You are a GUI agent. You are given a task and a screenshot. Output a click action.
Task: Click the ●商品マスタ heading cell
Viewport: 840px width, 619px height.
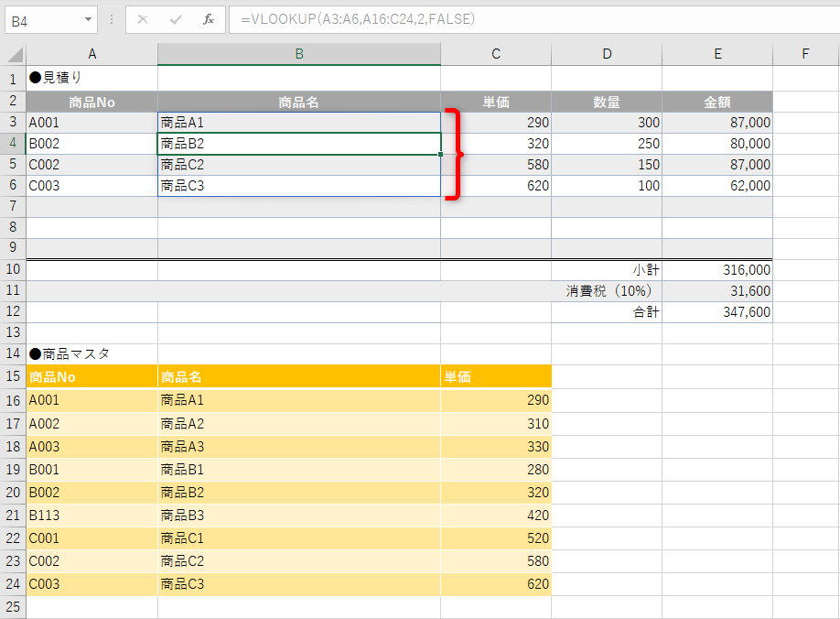pyautogui.click(x=92, y=354)
